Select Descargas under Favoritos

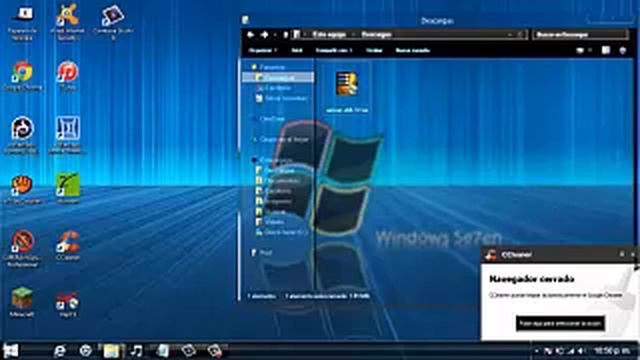pos(278,78)
